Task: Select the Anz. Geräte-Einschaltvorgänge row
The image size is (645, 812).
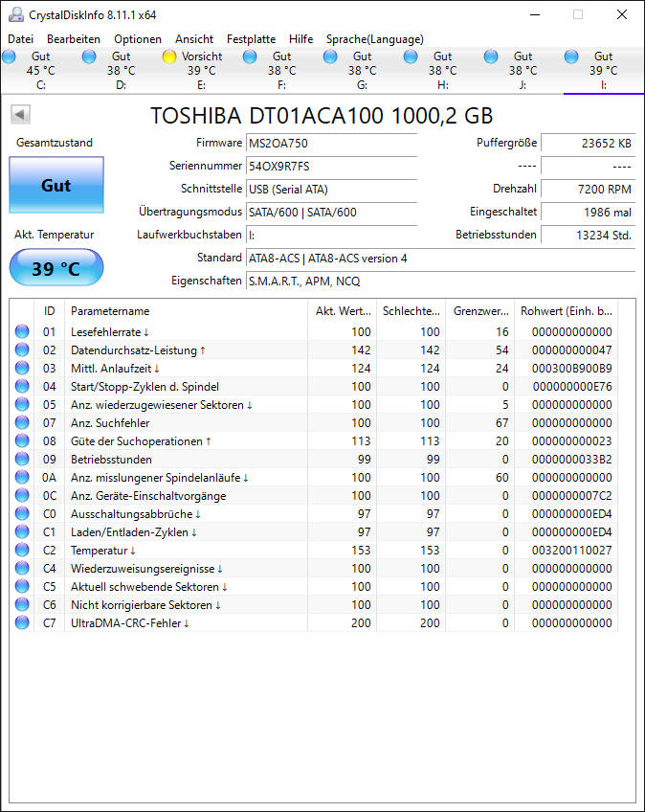Action: (x=314, y=496)
